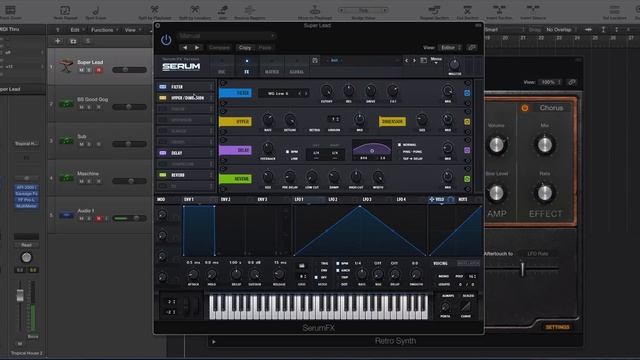Go to next Serum preset arrow
This screenshot has height=360, width=640.
(x=414, y=60)
